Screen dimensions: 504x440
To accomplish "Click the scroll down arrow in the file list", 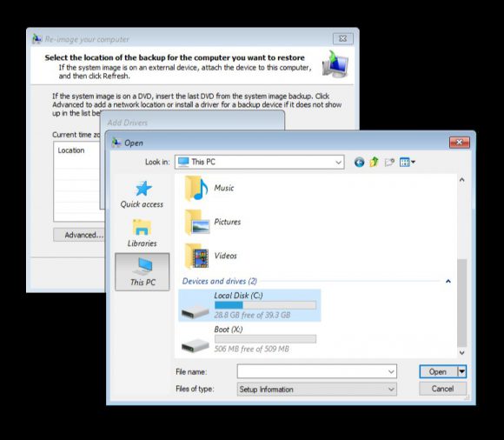I will (462, 353).
